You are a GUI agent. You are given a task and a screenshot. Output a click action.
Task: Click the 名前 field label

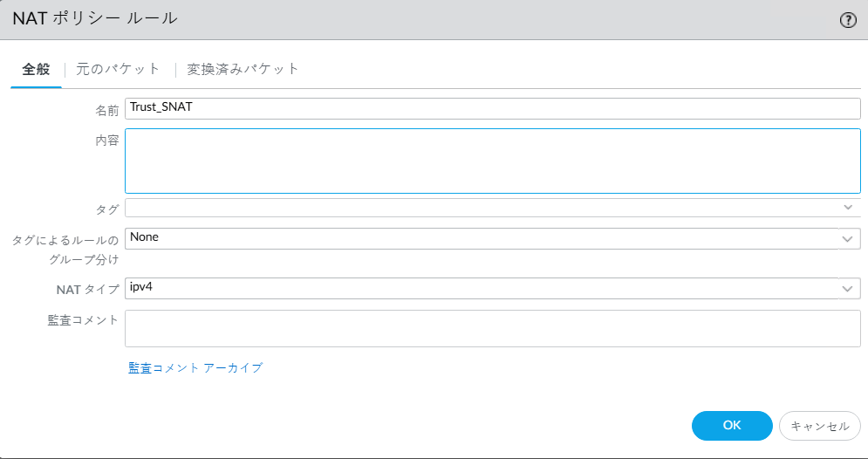pyautogui.click(x=106, y=110)
